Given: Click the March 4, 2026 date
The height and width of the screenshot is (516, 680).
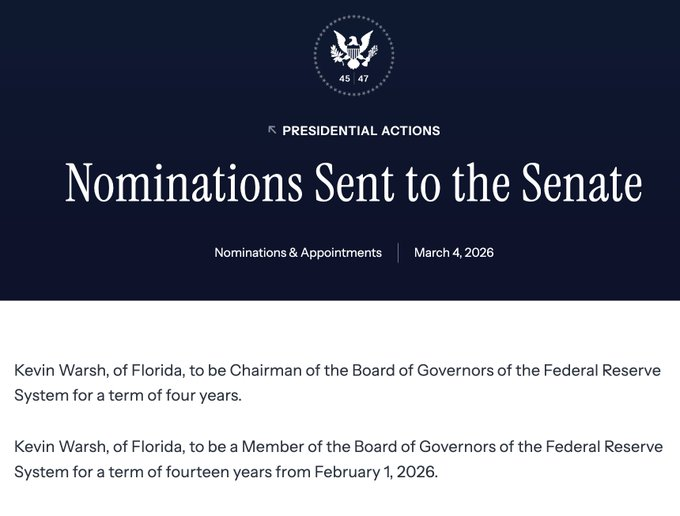Looking at the screenshot, I should 453,253.
